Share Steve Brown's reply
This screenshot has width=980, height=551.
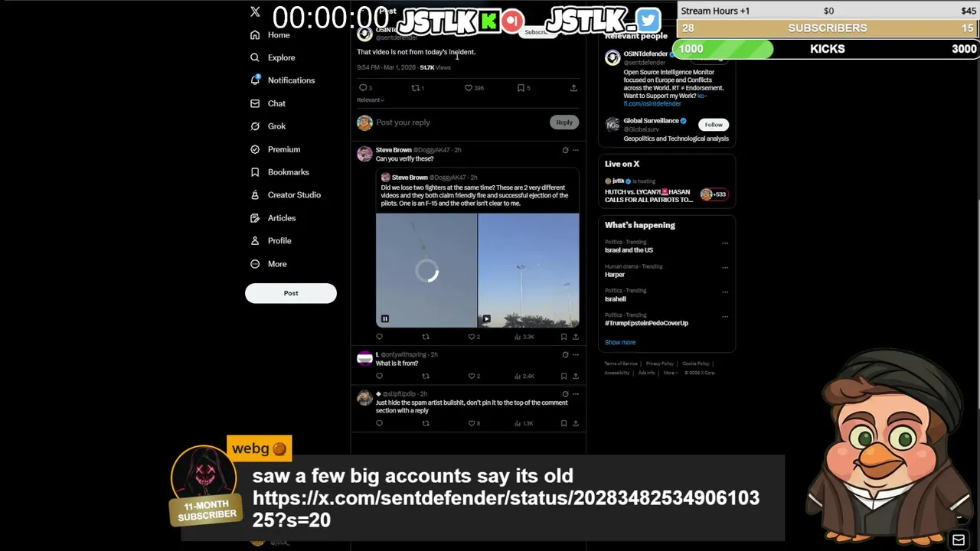pos(576,337)
